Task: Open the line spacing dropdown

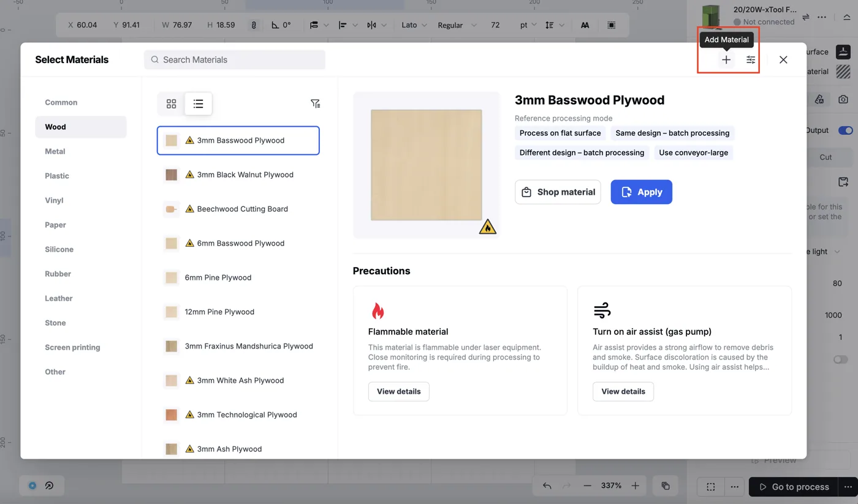Action: click(555, 25)
